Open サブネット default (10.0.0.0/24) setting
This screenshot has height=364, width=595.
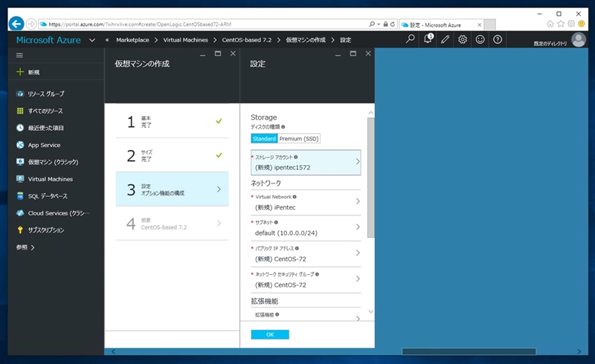click(306, 228)
